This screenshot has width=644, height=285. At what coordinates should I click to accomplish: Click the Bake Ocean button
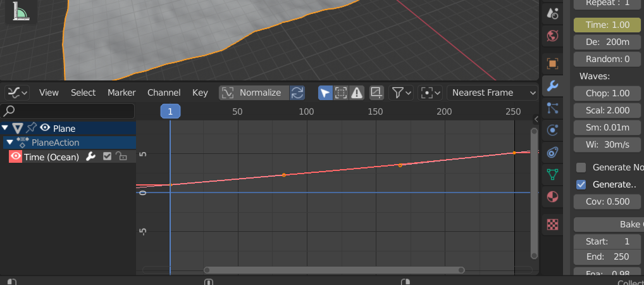pyautogui.click(x=609, y=225)
